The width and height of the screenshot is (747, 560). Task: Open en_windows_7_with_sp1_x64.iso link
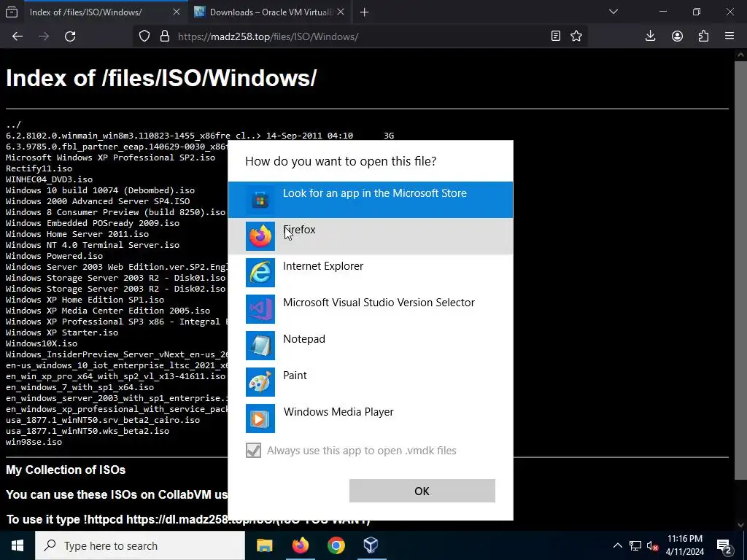pyautogui.click(x=80, y=388)
